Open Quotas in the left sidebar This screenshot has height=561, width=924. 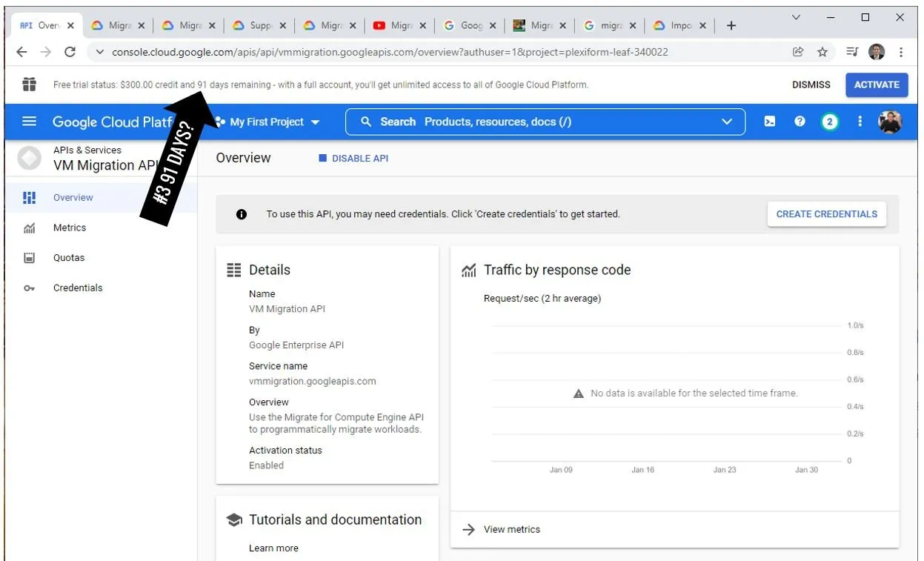[101, 258]
